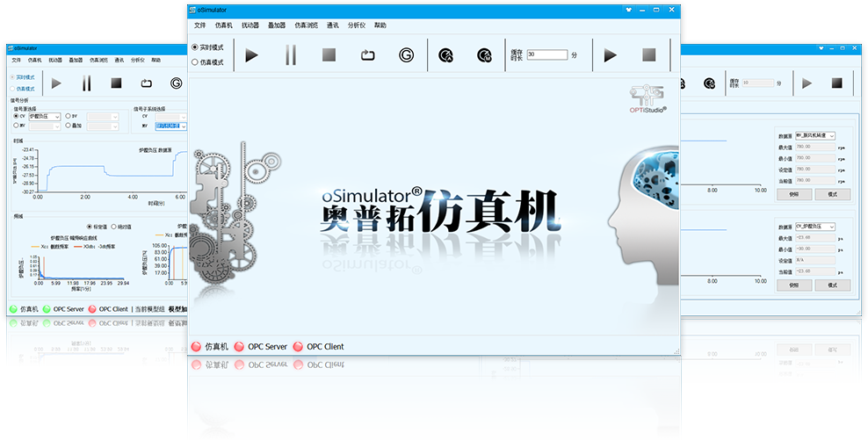Click the pause icon in the left window toolbar
Screen dimensions: 868x440
tap(86, 83)
